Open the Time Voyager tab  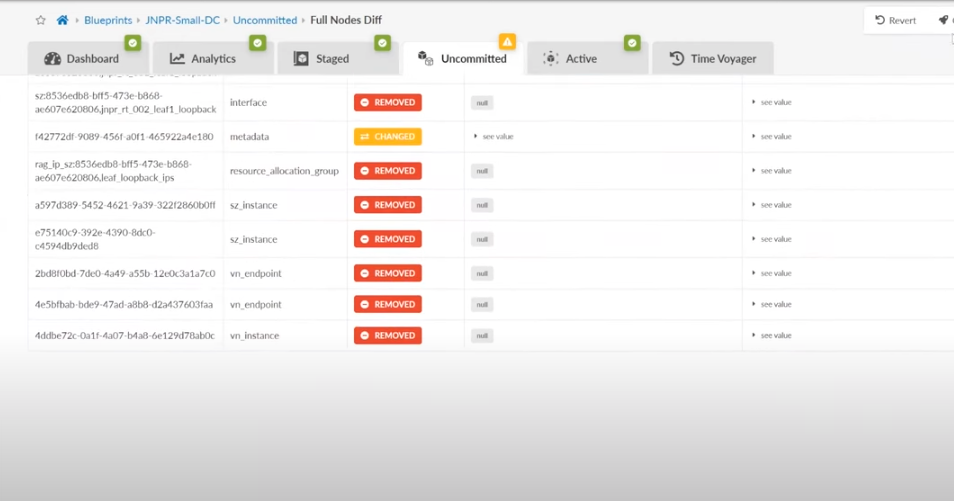click(x=712, y=58)
